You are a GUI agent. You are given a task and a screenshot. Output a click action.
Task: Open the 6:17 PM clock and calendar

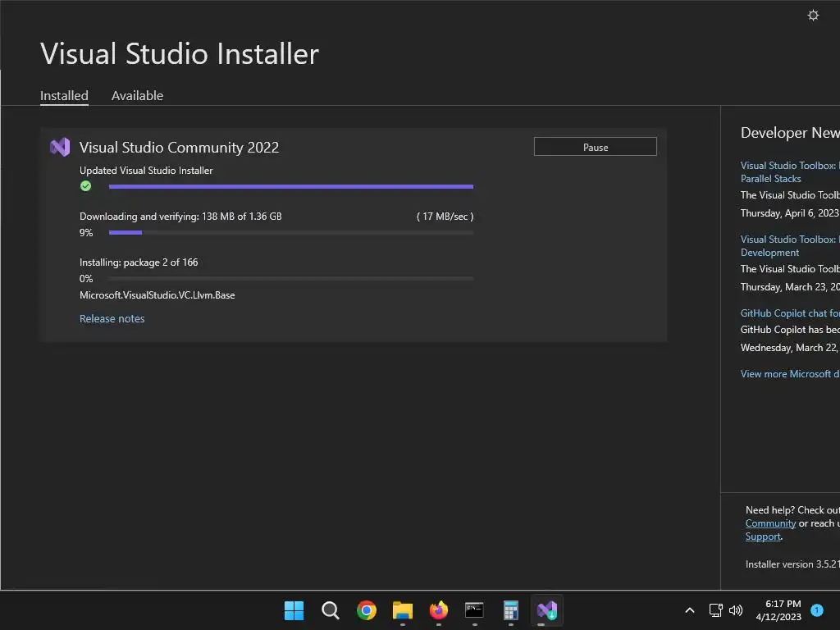778,610
